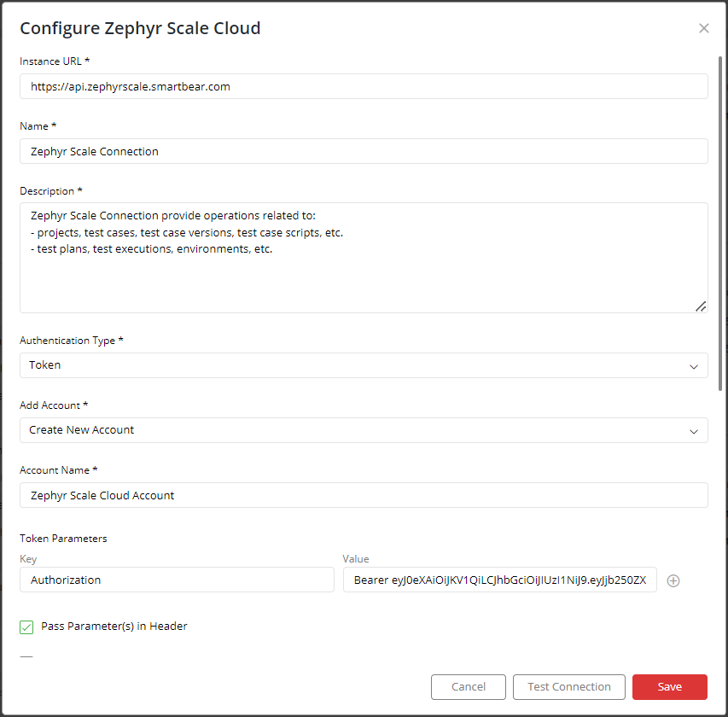This screenshot has height=717, width=728.
Task: Click the Account Name input field
Action: (x=364, y=495)
